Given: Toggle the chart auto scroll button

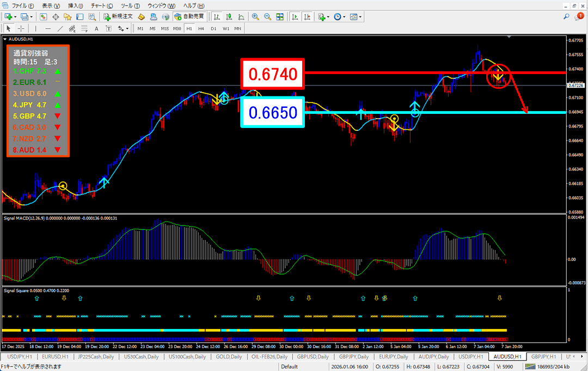Looking at the screenshot, I should 295,17.
